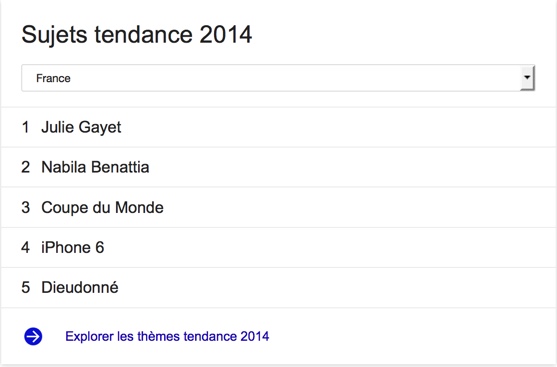Image resolution: width=557 pixels, height=367 pixels.
Task: Open the France country selector field
Action: click(x=278, y=78)
